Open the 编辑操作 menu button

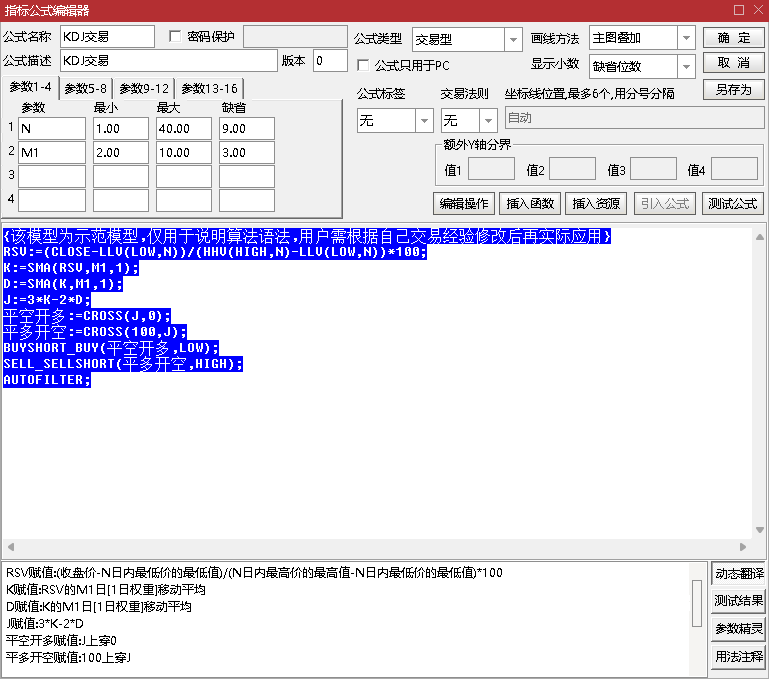tap(463, 204)
